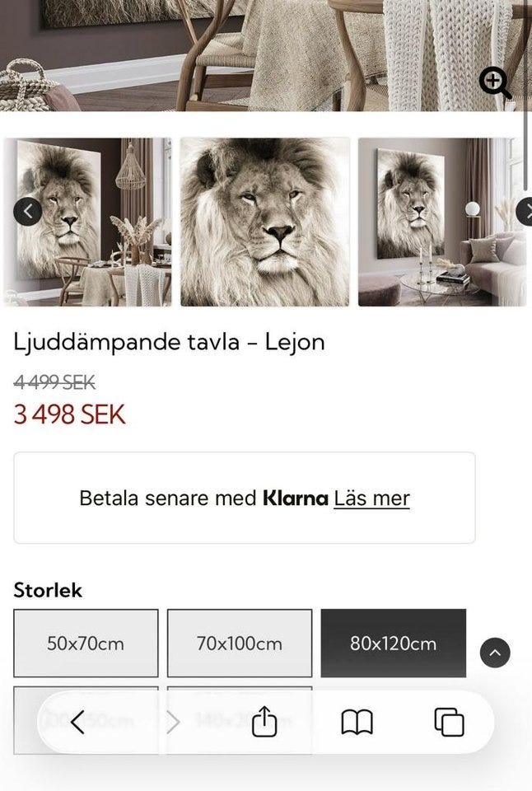Tap the "Ljuddämpande tavla – Lejon" title
Viewport: 532px width, 791px height.
pyautogui.click(x=169, y=341)
